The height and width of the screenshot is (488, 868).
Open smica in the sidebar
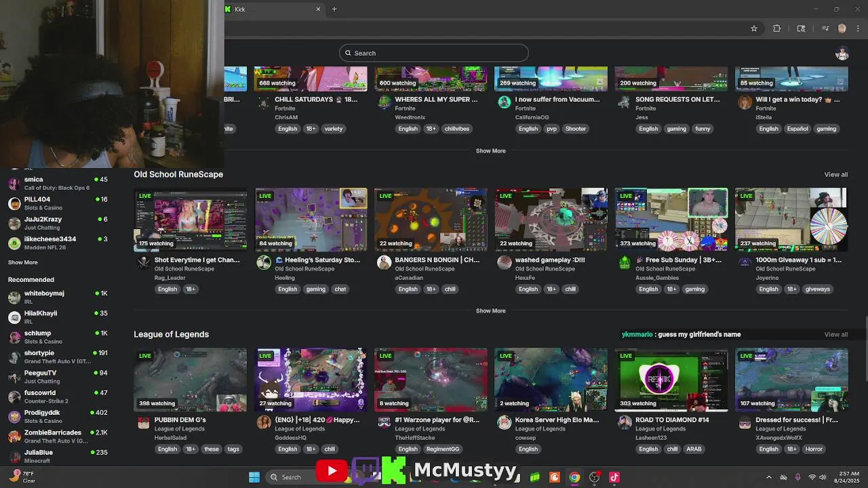click(x=58, y=184)
